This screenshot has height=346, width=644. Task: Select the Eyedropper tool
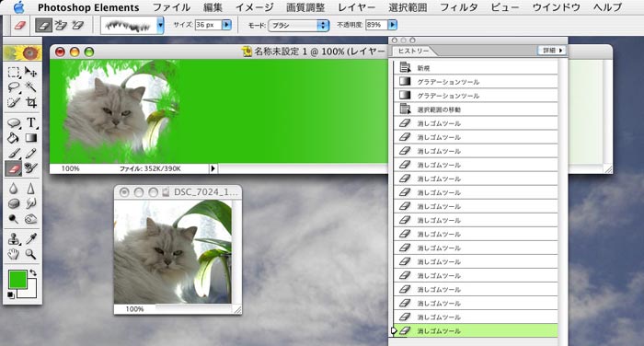point(30,239)
